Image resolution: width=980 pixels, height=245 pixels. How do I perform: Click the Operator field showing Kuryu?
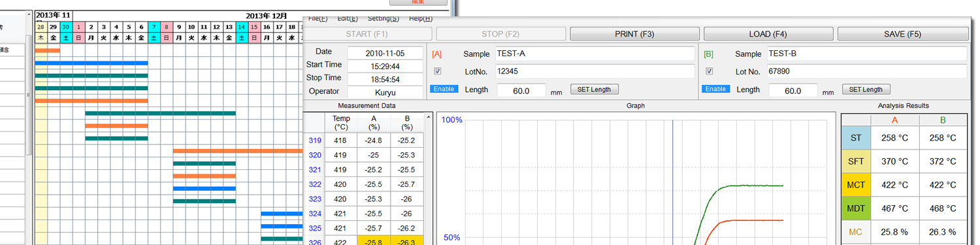tap(385, 93)
